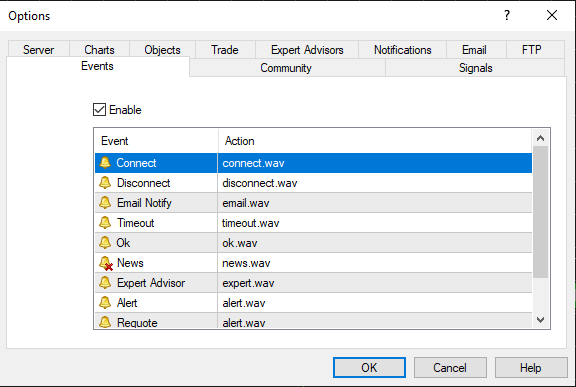Untick the Enable checkbox

click(99, 109)
